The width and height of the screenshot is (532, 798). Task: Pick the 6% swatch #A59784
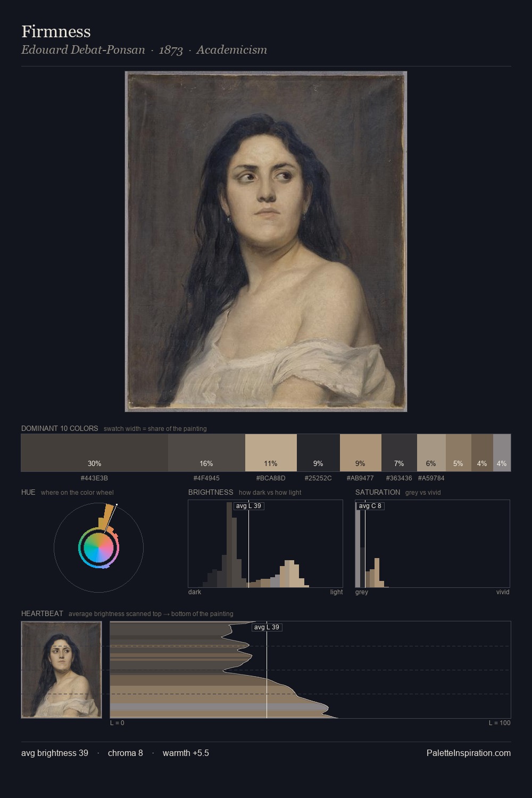[x=431, y=453]
